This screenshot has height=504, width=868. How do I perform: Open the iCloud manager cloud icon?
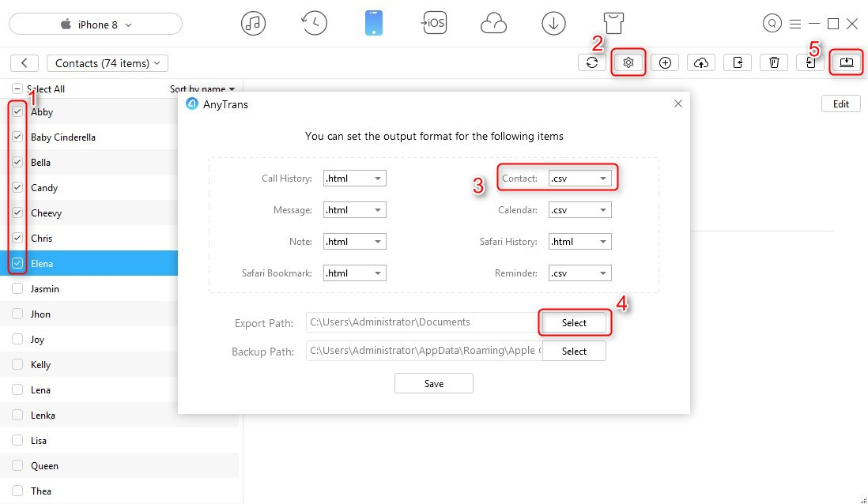[493, 24]
